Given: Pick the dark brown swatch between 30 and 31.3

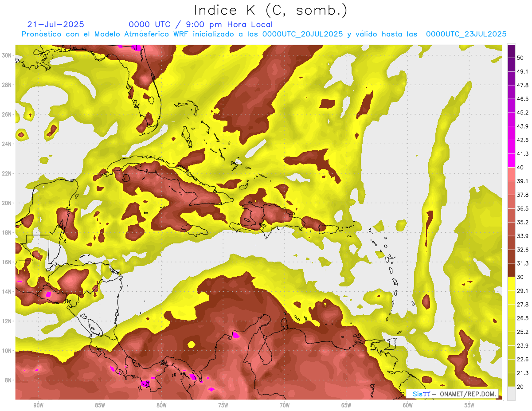Looking at the screenshot, I should [511, 270].
